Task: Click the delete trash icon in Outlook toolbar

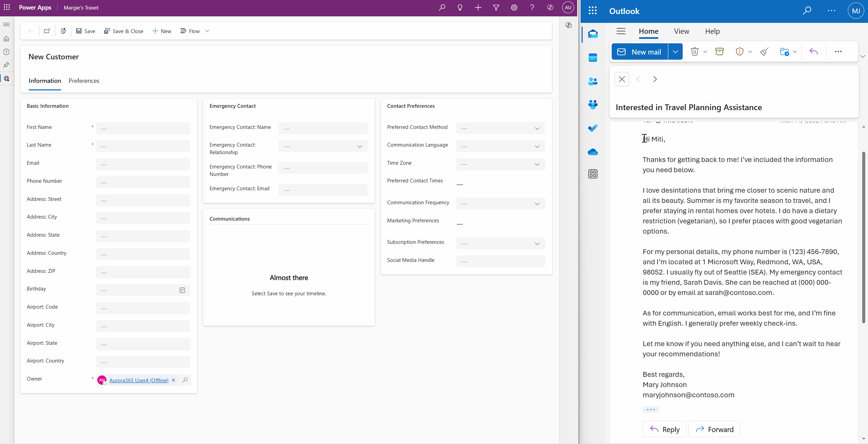Action: point(694,51)
